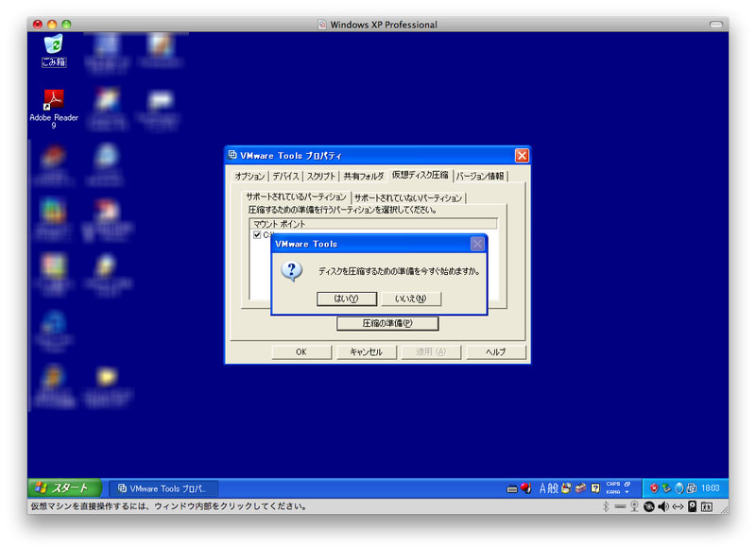Click the speaker sound icon in status bar

point(663,506)
